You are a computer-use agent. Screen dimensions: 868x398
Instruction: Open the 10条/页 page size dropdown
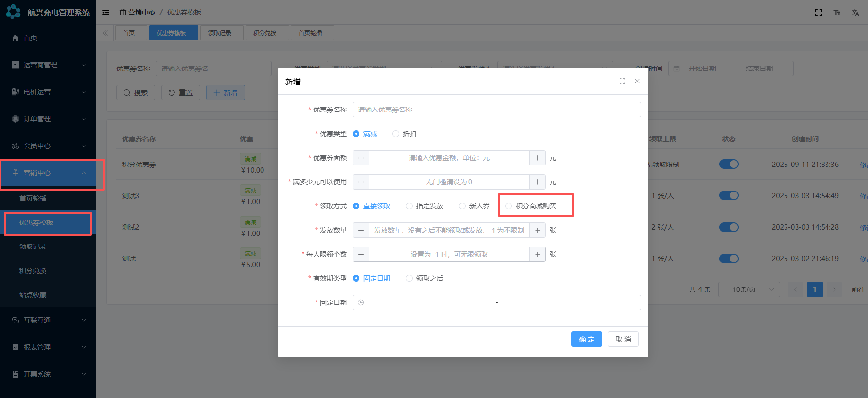(x=749, y=289)
